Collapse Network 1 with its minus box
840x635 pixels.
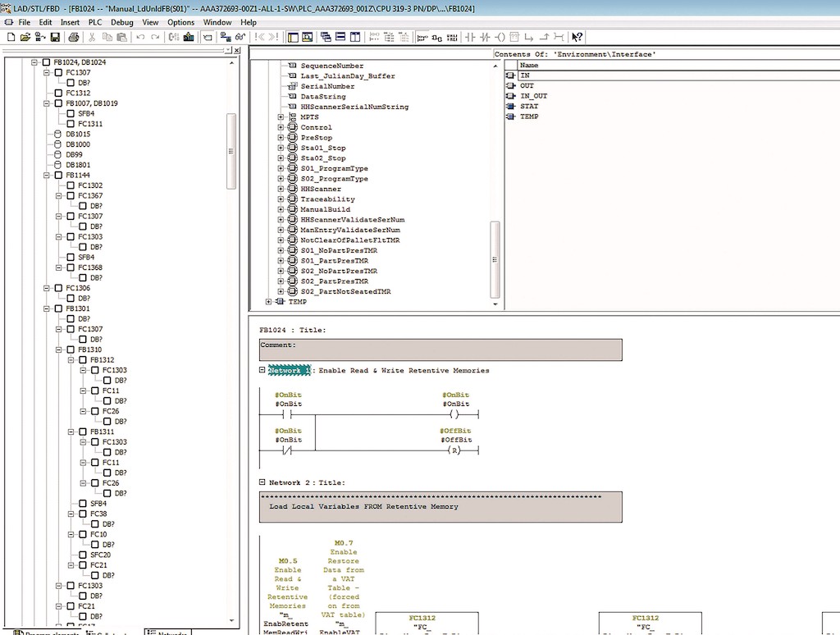coord(262,370)
